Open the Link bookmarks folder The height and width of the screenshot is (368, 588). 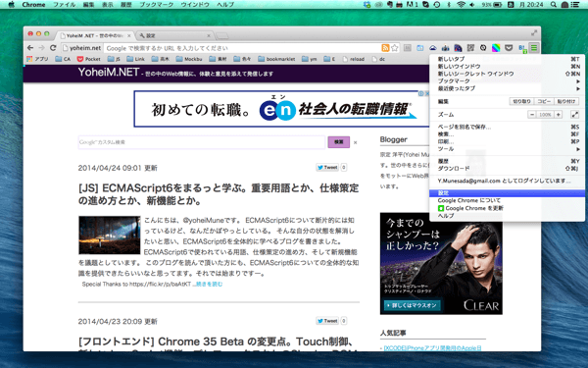click(x=136, y=59)
